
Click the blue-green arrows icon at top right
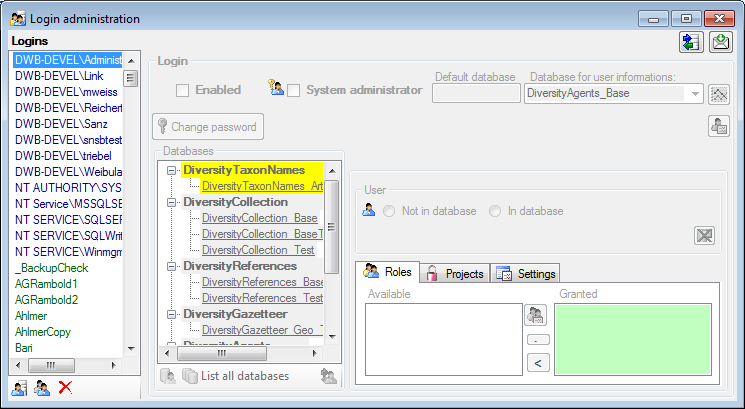click(691, 42)
